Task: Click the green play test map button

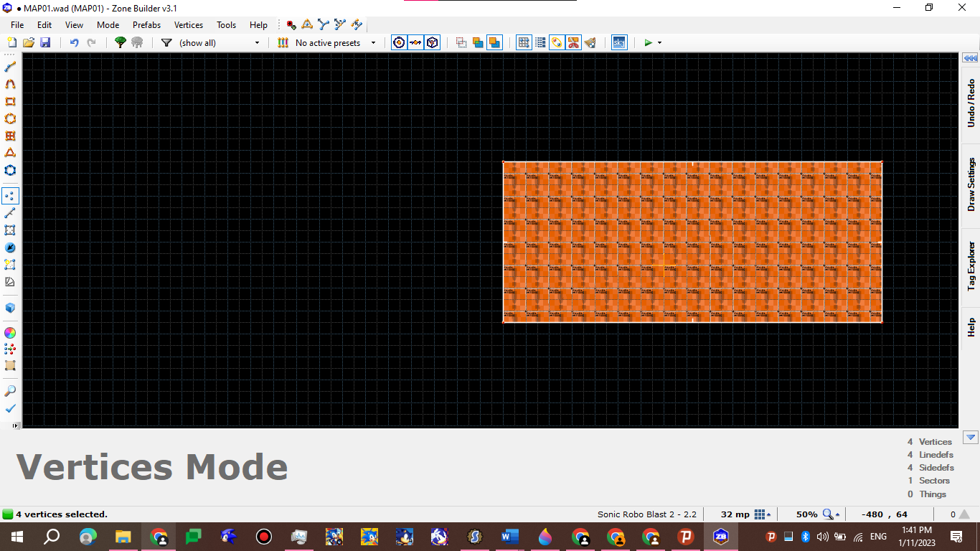Action: click(648, 43)
